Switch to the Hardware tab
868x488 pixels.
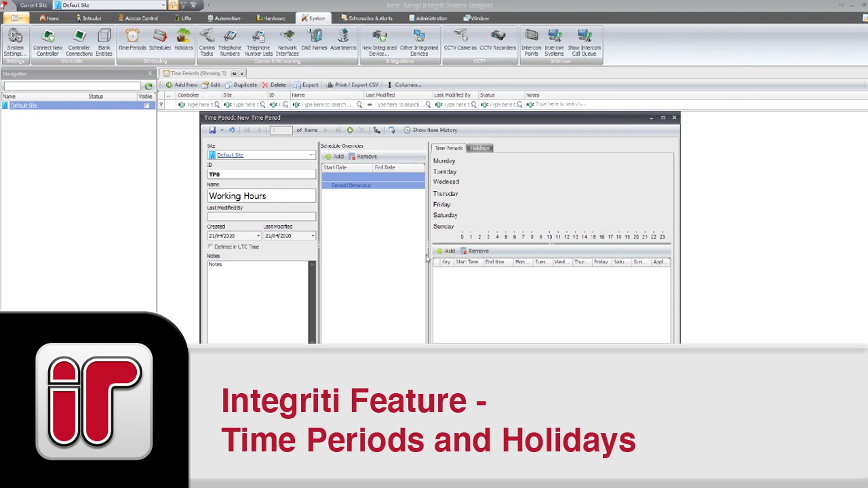(271, 18)
